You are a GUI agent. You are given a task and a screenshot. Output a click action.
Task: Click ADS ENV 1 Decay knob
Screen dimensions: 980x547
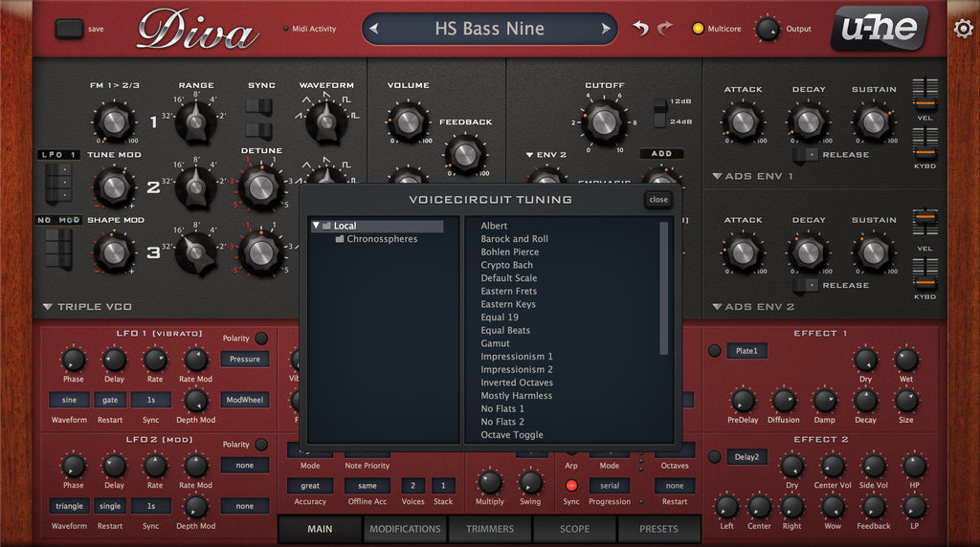pyautogui.click(x=808, y=122)
